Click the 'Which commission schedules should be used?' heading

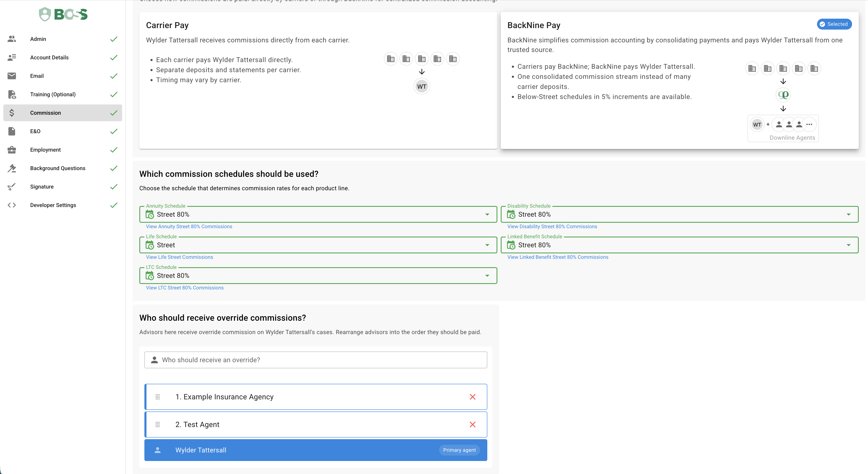[x=229, y=174]
